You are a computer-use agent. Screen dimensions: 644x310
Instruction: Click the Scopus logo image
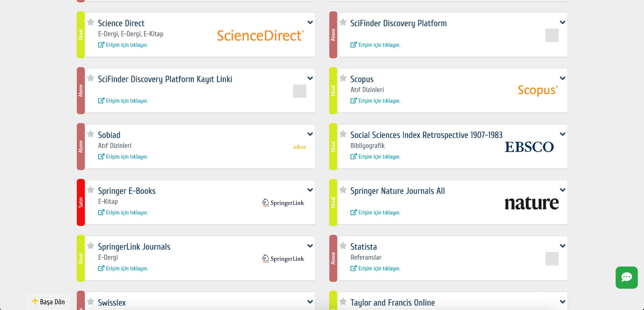[537, 90]
